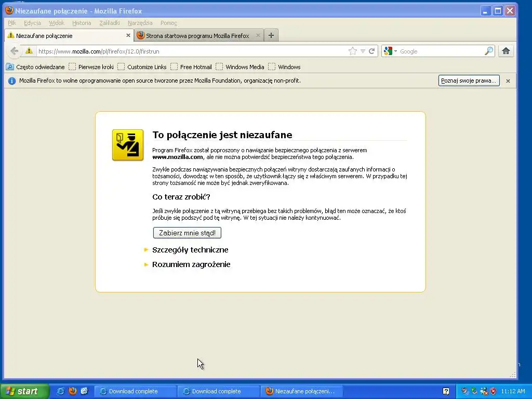Click the magnifier search icon
Screen dimensions: 532x399
pos(488,51)
